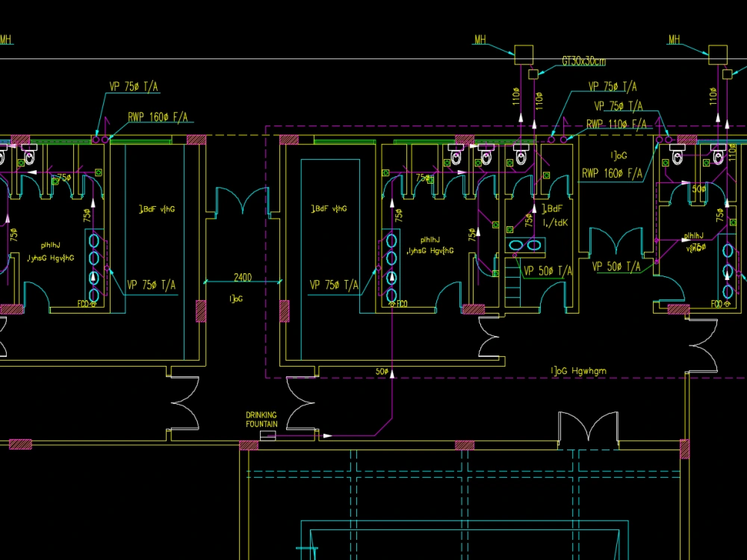
Task: Click the double-door swing symbol near VP 50ø label
Action: coord(615,240)
